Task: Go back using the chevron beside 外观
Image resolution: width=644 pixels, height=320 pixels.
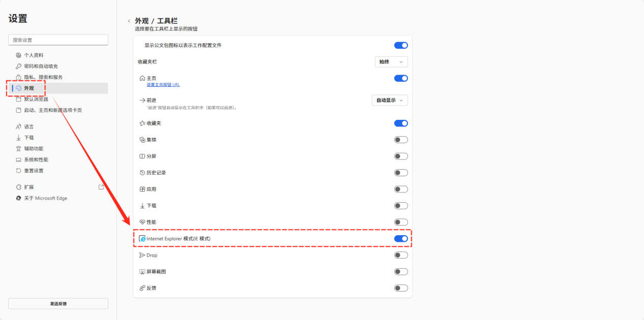Action: [129, 21]
